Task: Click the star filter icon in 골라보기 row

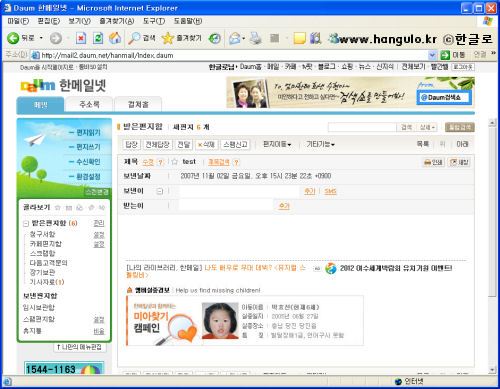Action: click(x=58, y=208)
